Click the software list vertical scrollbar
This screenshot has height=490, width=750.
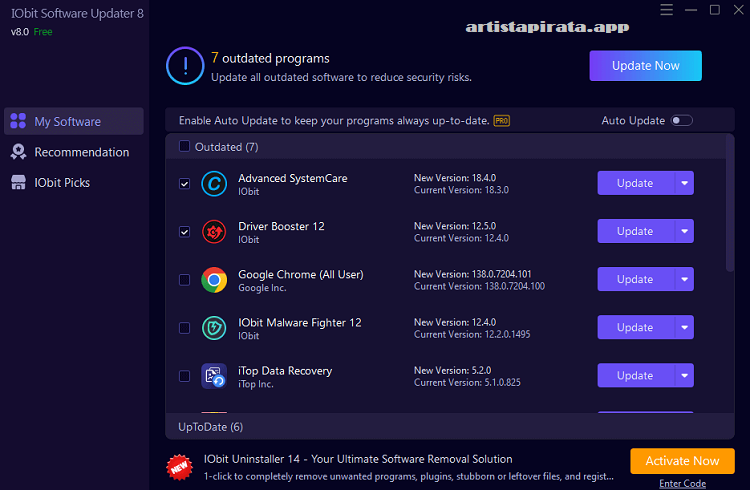pos(729,203)
